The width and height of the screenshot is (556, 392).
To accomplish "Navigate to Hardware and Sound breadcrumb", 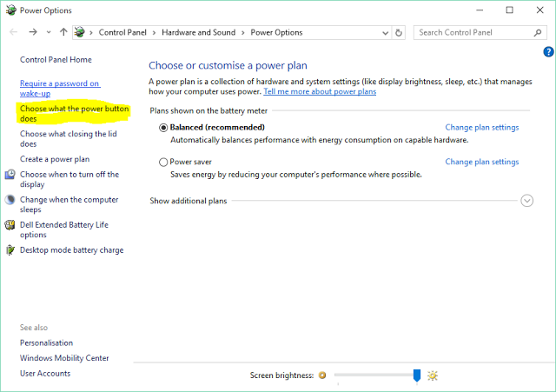I will coord(198,32).
